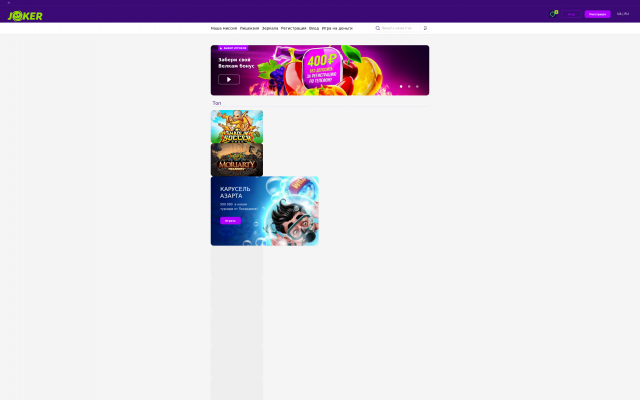
Task: Open the Наша миссия menu item
Action: [224, 28]
